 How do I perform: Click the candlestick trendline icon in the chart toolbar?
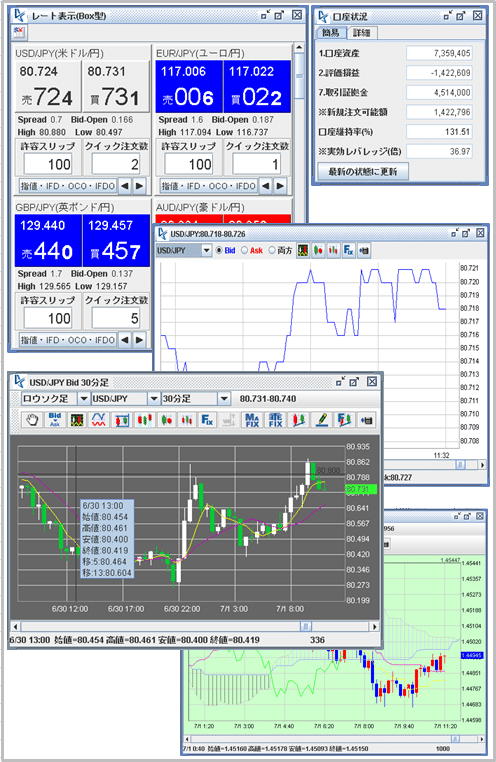[298, 419]
